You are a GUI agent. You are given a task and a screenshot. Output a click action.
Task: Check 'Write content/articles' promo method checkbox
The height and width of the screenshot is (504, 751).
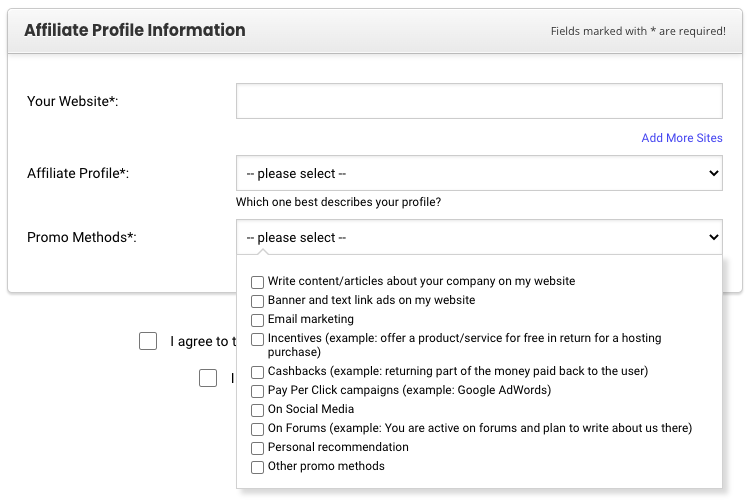pyautogui.click(x=258, y=282)
